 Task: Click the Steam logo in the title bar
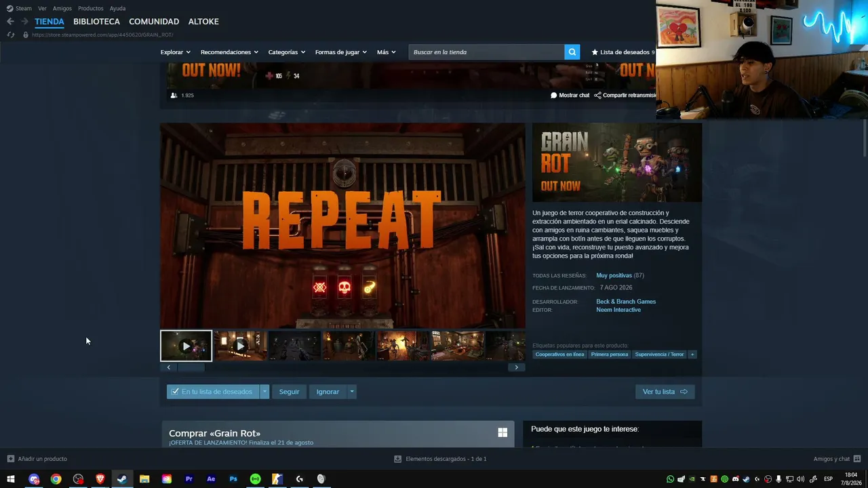[x=10, y=8]
